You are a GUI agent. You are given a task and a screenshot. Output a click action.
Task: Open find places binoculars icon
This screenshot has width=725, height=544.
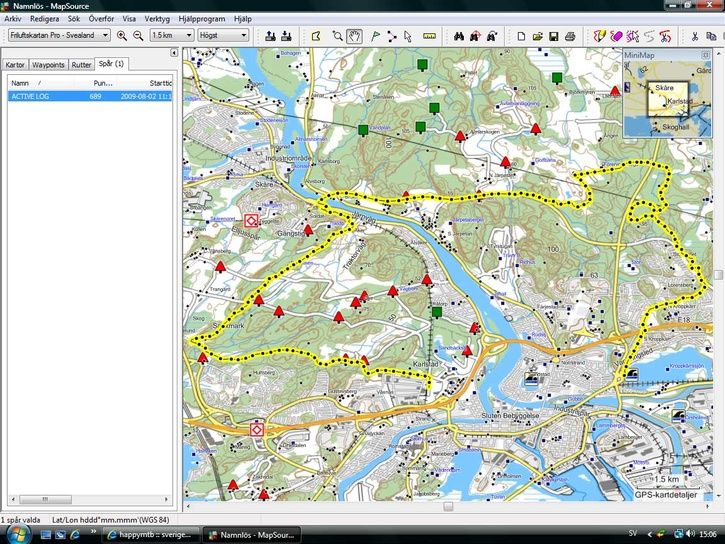point(459,36)
